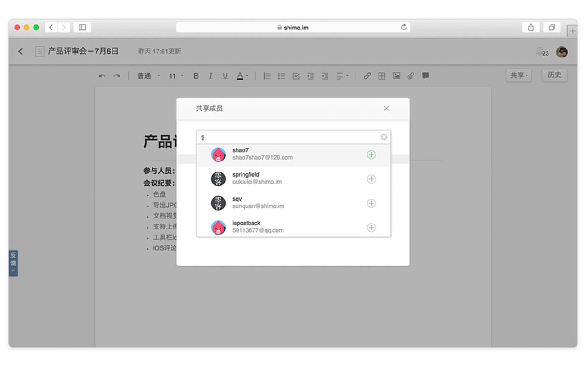Add shao7 to shared members
Screen dimensions: 588x367
tap(371, 155)
